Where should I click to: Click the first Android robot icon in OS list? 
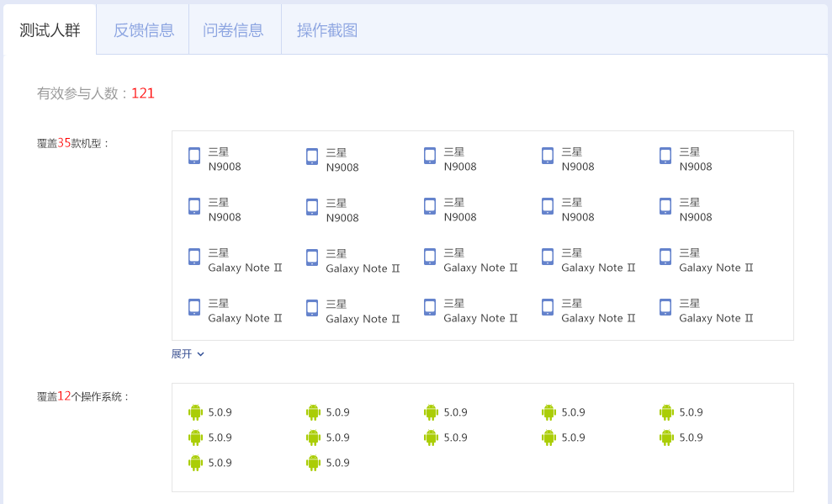195,412
